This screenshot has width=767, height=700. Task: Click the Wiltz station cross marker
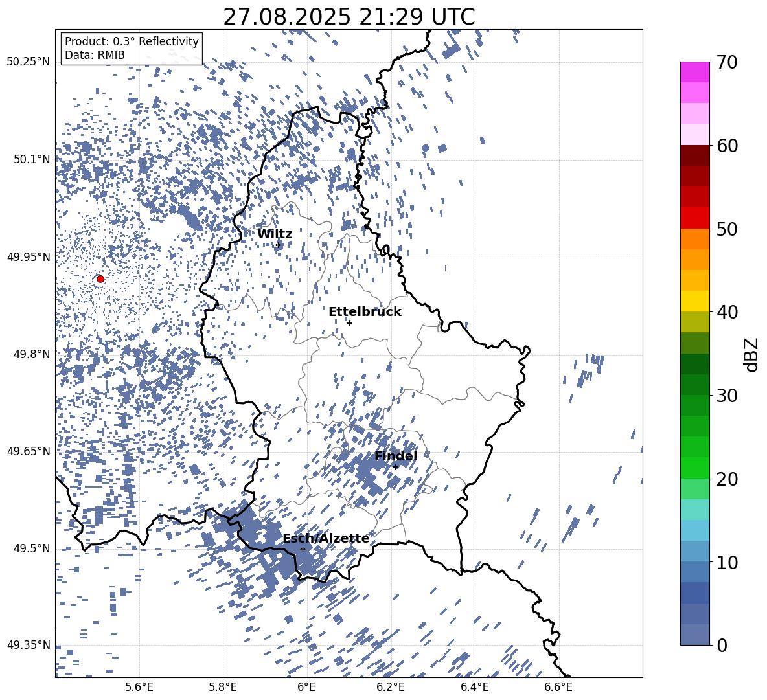[x=279, y=244]
